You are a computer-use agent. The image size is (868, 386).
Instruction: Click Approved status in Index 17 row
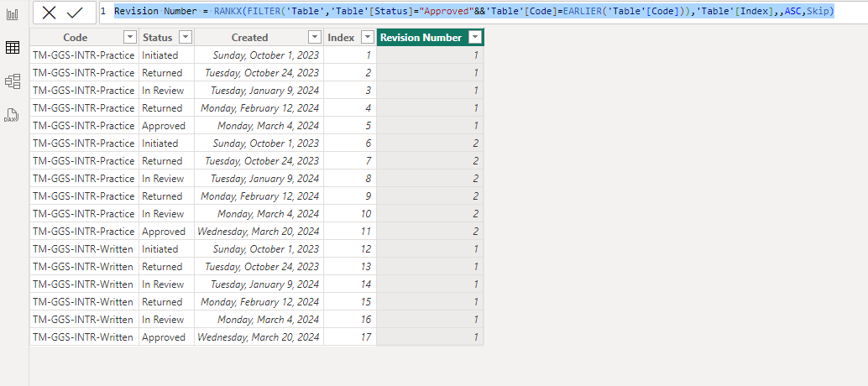[x=166, y=336]
